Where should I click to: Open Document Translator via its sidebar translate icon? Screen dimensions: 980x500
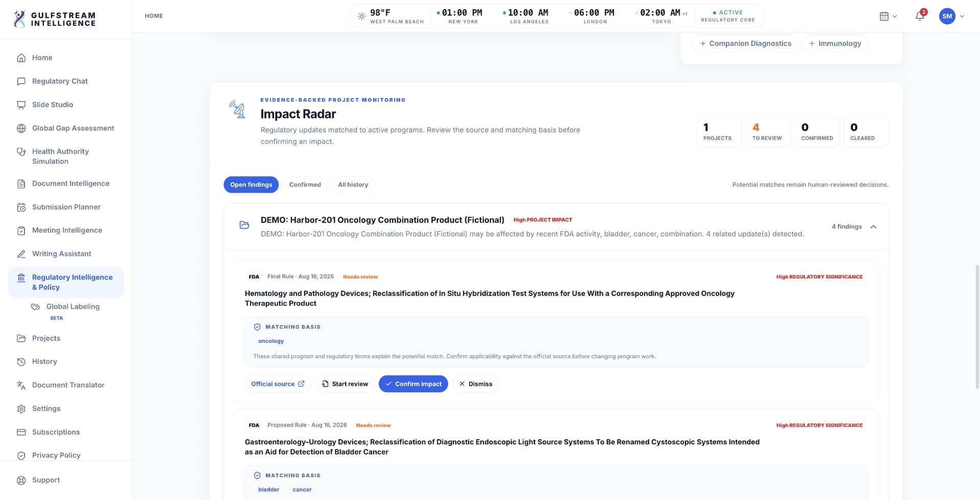(x=21, y=385)
